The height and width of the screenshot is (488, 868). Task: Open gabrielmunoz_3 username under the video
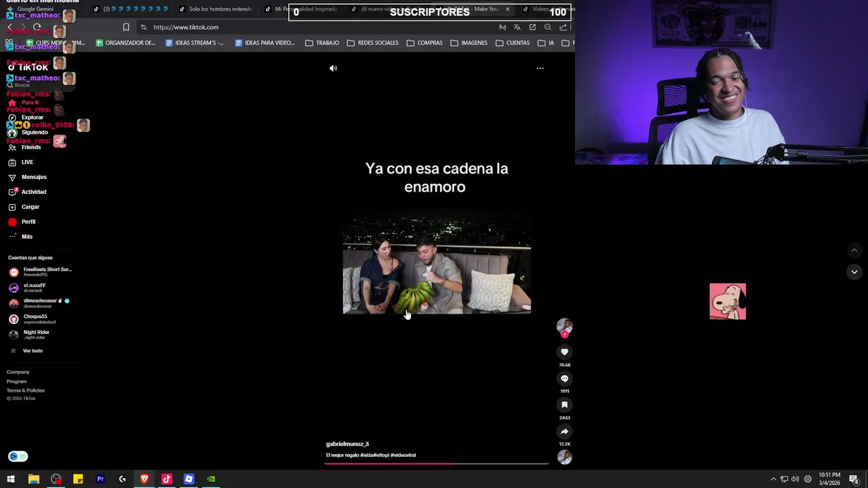[x=347, y=444]
